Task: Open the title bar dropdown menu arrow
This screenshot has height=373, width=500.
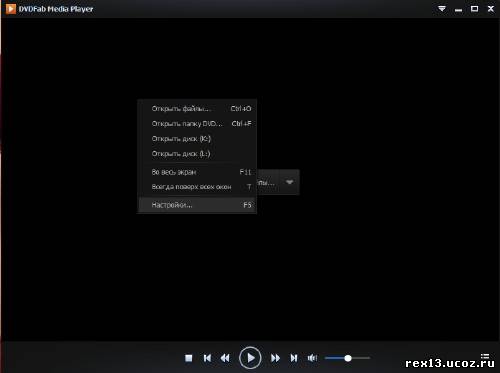Action: click(442, 9)
